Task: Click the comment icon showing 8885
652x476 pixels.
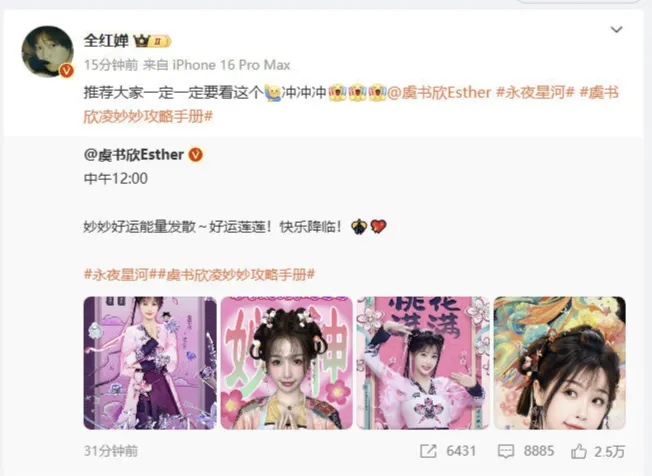Action: (x=506, y=451)
